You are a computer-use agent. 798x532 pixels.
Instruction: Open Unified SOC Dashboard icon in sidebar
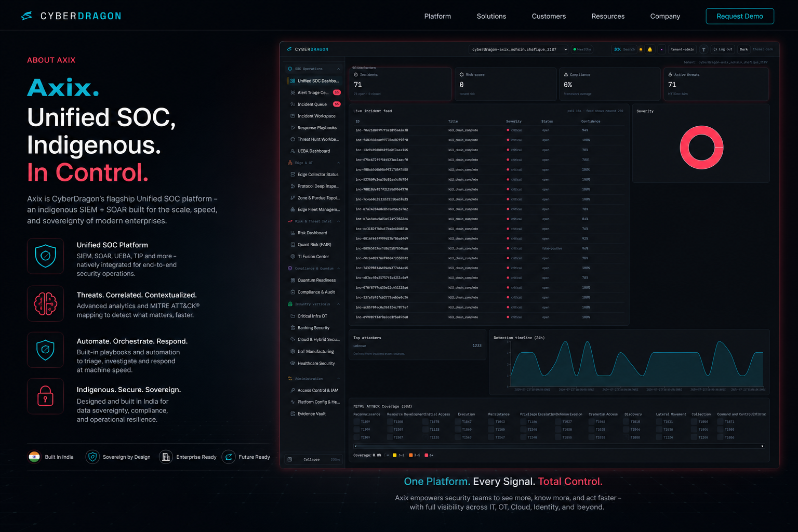[292, 81]
